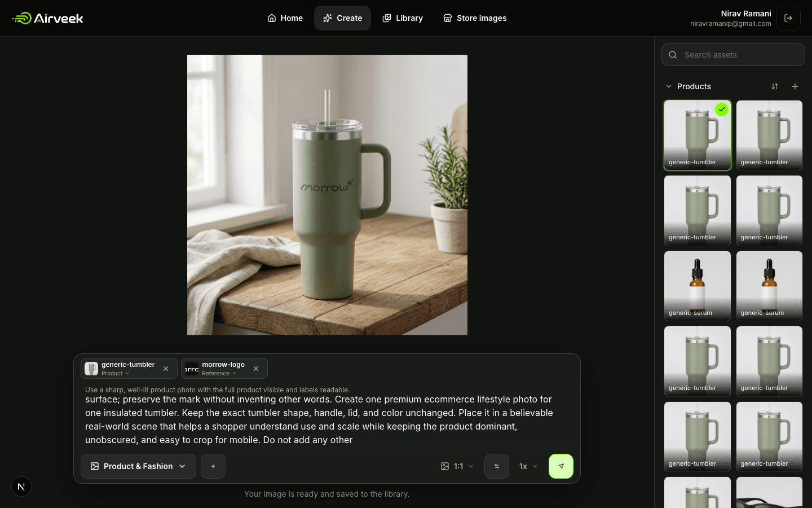The width and height of the screenshot is (812, 508).
Task: Open the Library tab
Action: pyautogui.click(x=403, y=18)
